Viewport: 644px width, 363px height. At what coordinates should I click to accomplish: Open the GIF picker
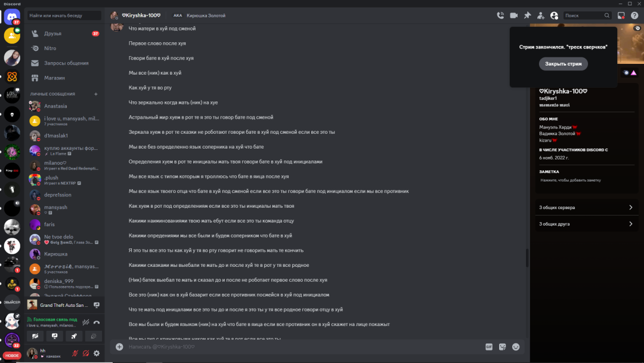[489, 346]
